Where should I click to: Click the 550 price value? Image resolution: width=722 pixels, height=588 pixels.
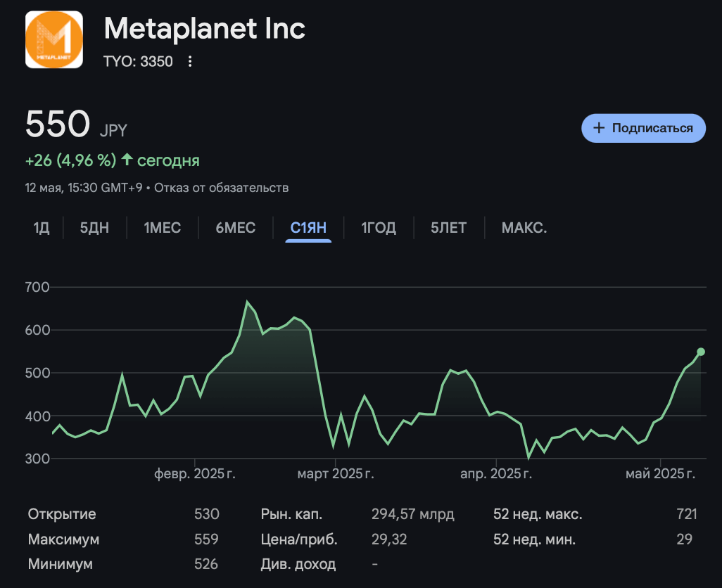(x=58, y=124)
